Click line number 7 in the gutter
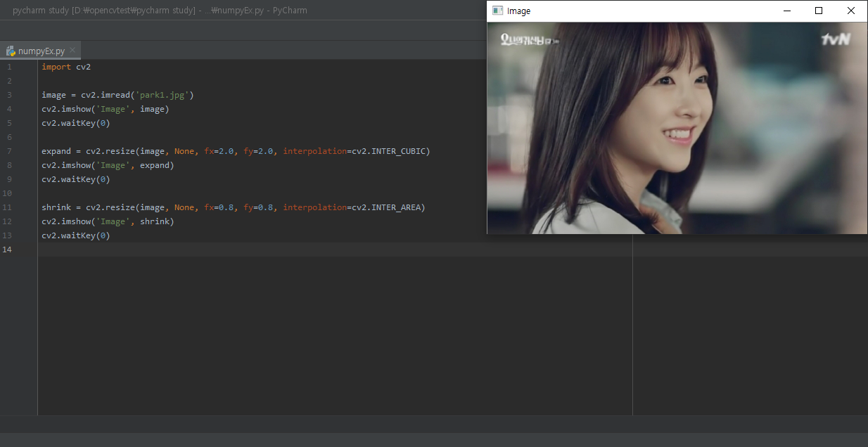868x447 pixels. [9, 151]
